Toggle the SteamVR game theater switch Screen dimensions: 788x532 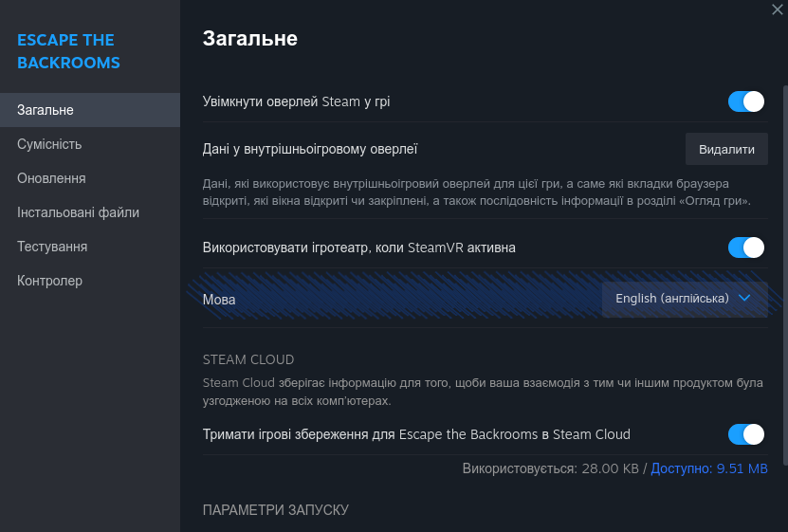pos(745,248)
